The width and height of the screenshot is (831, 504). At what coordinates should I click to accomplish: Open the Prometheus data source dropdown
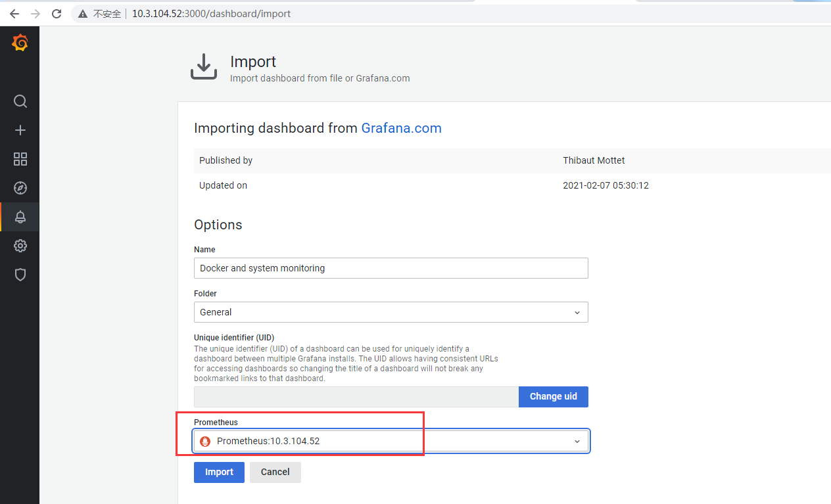(x=391, y=441)
